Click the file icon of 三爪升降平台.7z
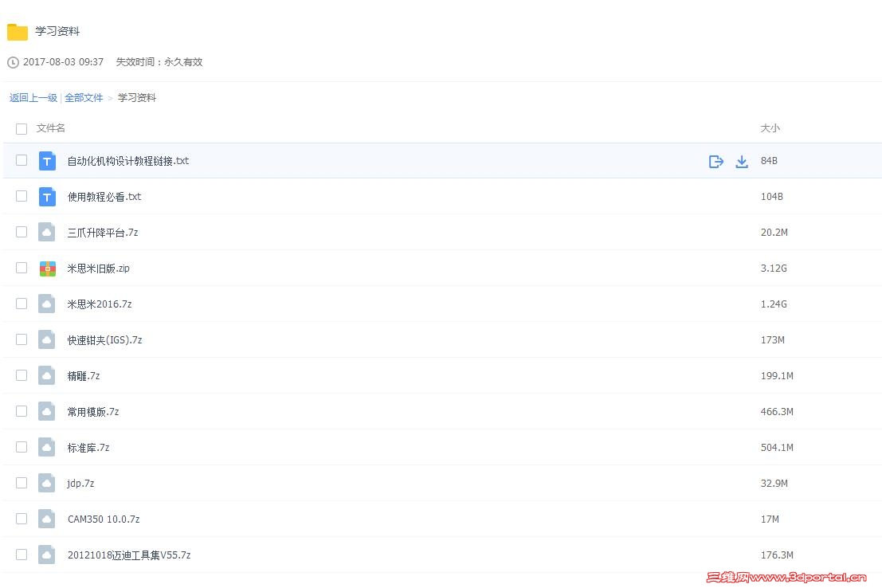 [47, 232]
